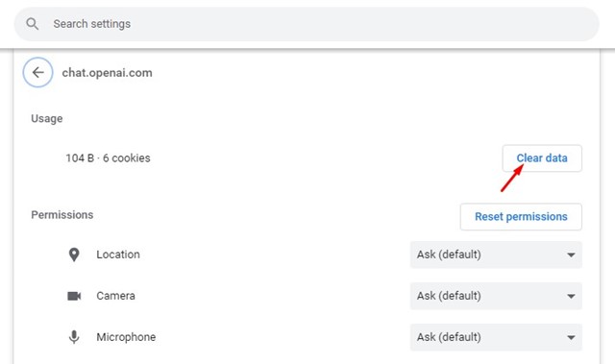The width and height of the screenshot is (615, 364).
Task: Click the Clear data button
Action: point(542,158)
